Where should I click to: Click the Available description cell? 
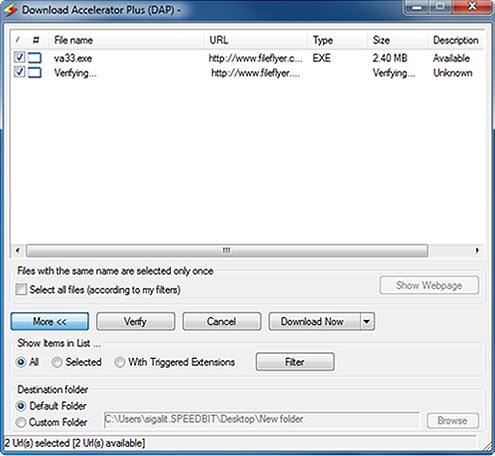click(451, 58)
